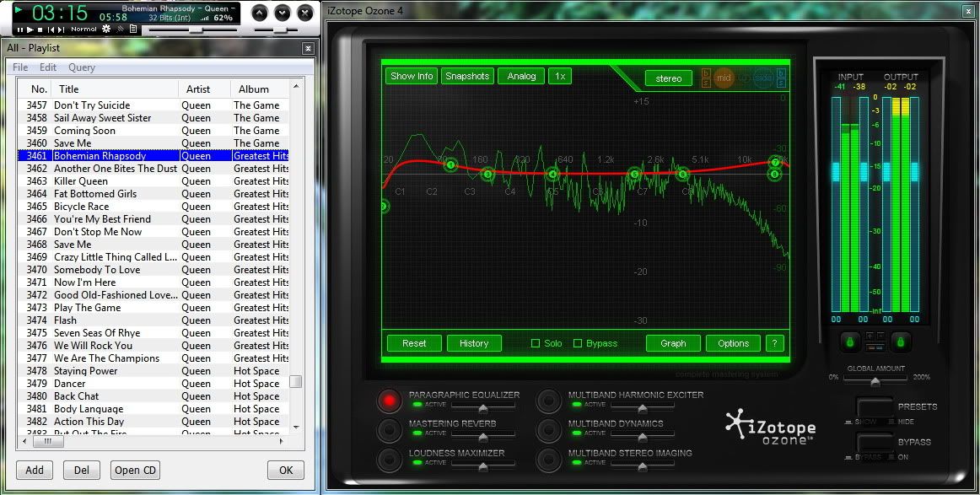The width and height of the screenshot is (980, 495).
Task: Open the Loudness Maximizer module
Action: click(389, 460)
